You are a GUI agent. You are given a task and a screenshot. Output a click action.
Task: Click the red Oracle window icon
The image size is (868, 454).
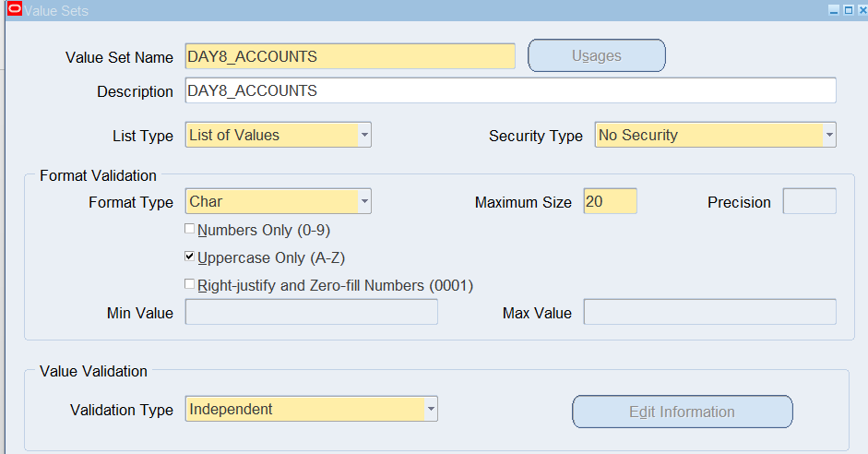coord(15,9)
